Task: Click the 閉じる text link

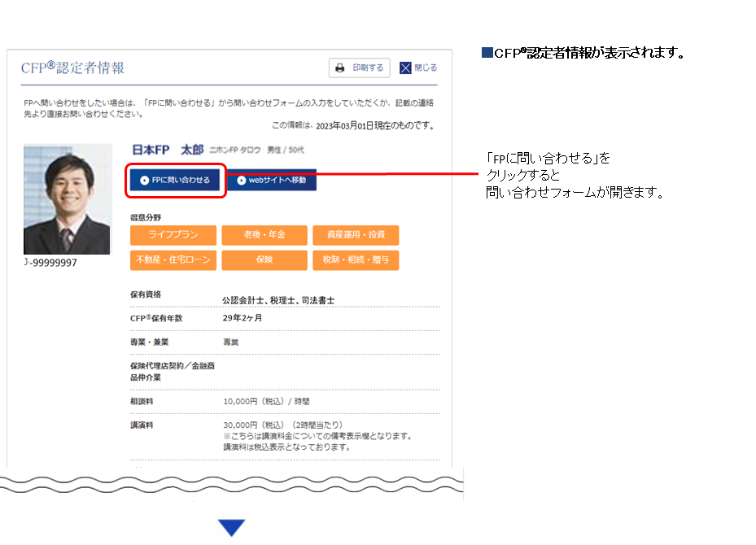Action: [426, 68]
